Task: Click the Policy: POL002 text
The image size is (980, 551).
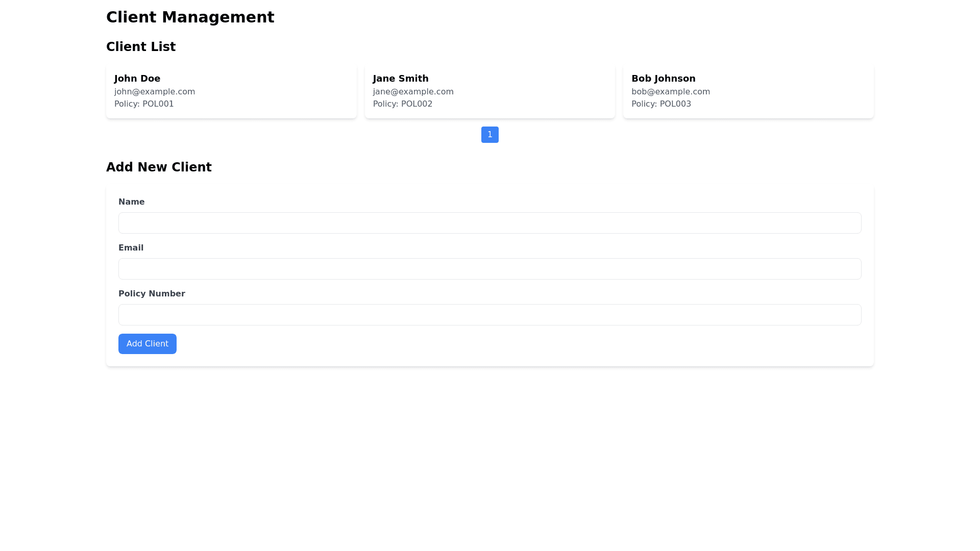Action: [x=402, y=104]
